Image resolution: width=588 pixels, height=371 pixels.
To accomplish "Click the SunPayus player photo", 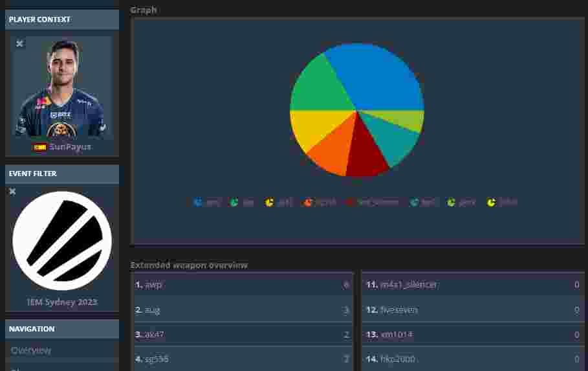I will point(62,88).
